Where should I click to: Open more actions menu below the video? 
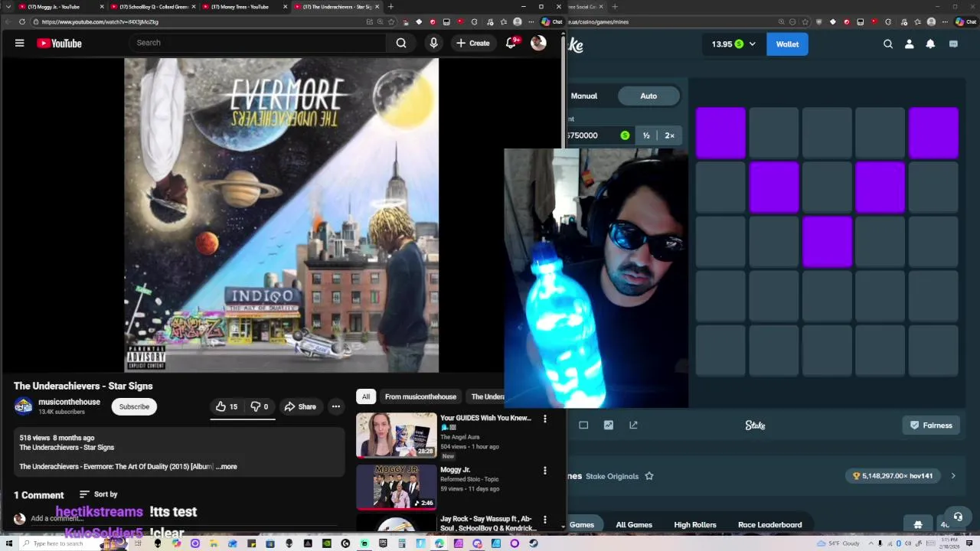point(335,406)
